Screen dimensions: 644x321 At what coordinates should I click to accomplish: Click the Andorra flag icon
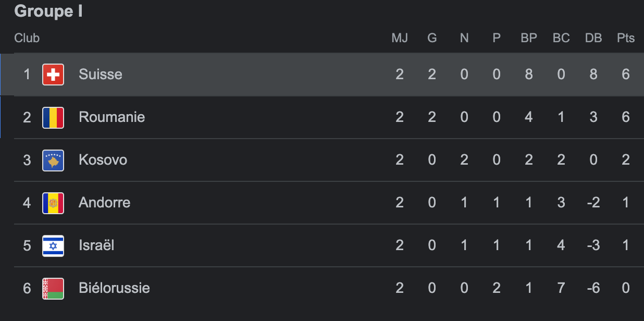click(x=53, y=203)
